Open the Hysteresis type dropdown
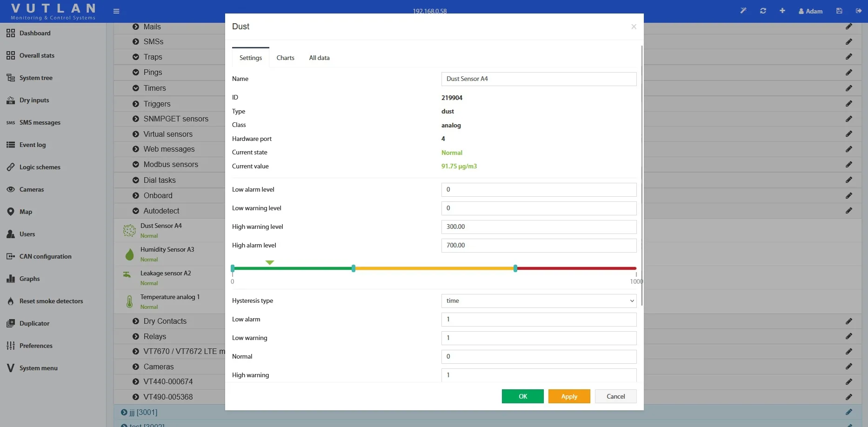Viewport: 868px width, 427px height. point(539,301)
